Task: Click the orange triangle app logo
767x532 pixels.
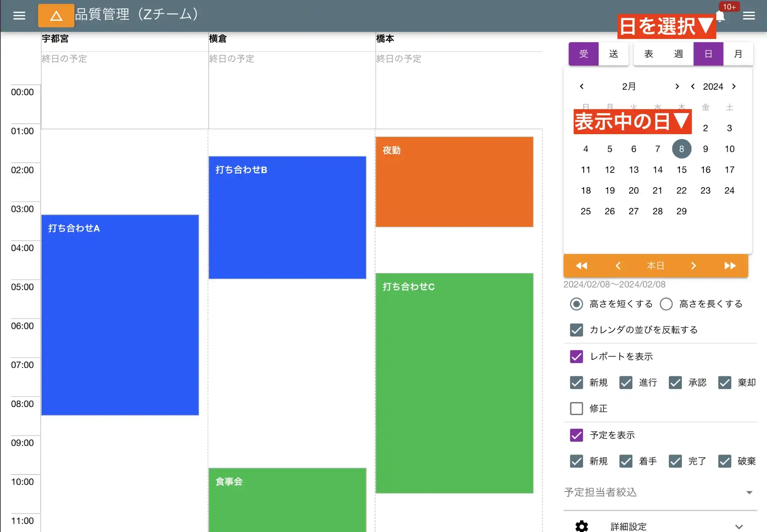Action: pyautogui.click(x=56, y=16)
